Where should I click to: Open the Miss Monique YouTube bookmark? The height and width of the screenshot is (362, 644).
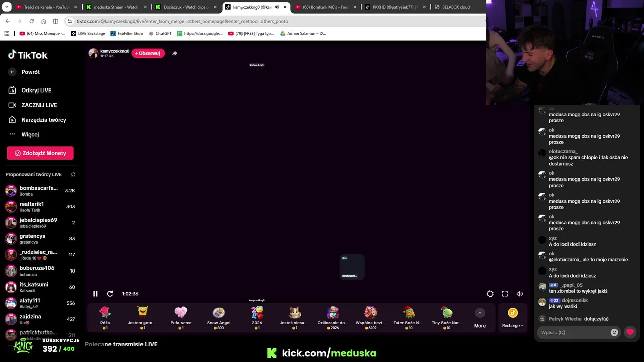[x=42, y=34]
